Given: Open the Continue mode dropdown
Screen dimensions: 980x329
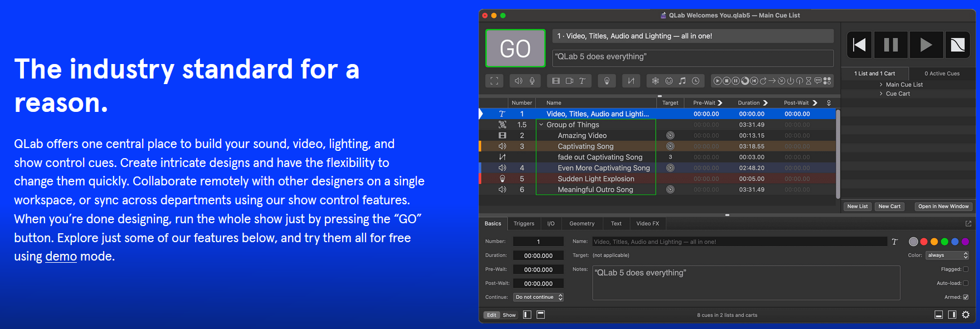Looking at the screenshot, I should [x=539, y=297].
